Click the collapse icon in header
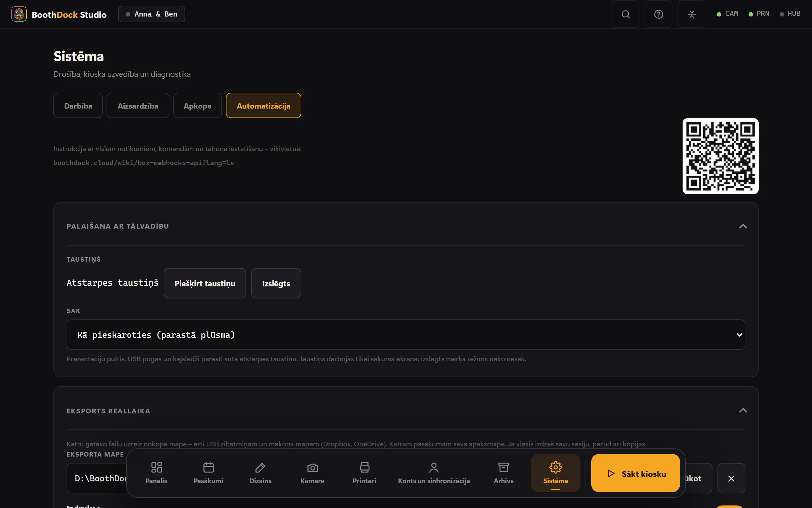812x508 pixels. [x=691, y=14]
